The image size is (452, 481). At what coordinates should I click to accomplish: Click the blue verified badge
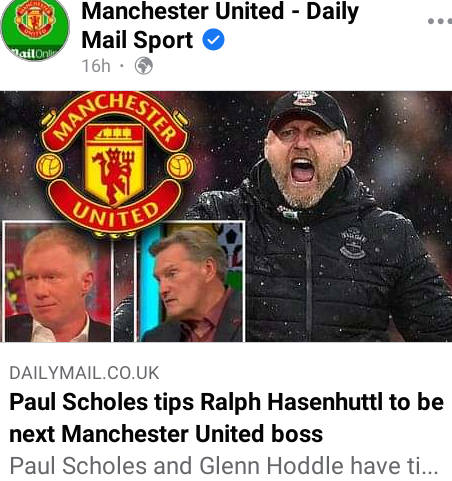(213, 40)
